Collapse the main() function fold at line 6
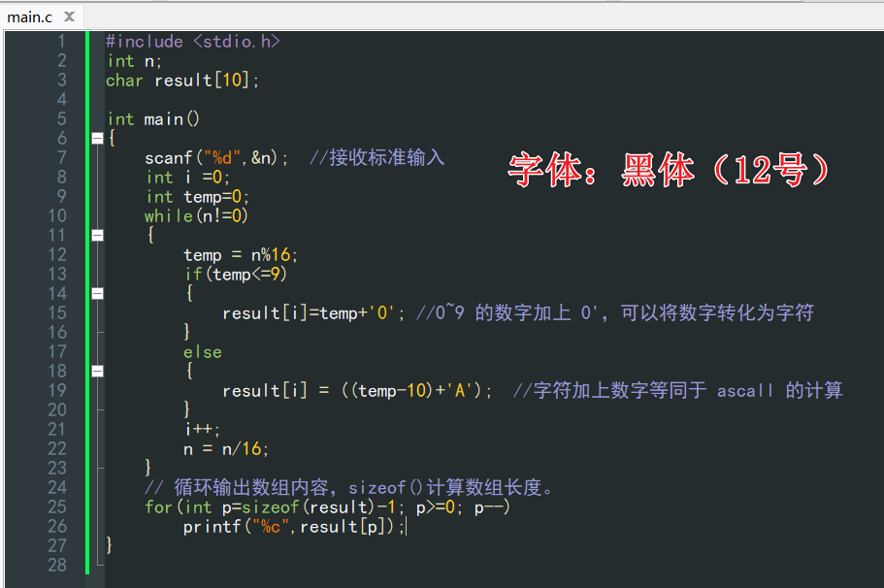Viewport: 884px width, 588px height. click(98, 138)
